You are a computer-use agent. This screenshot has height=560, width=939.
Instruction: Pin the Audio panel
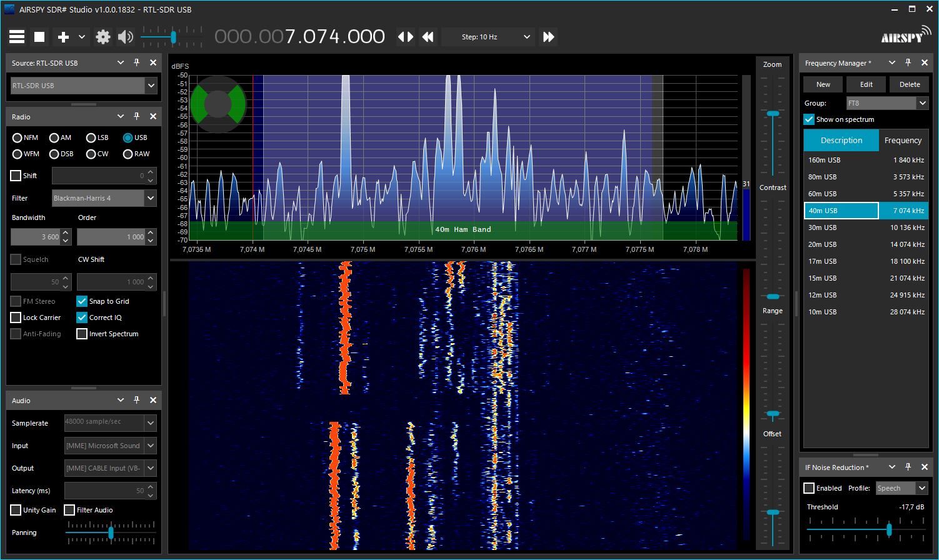click(137, 400)
